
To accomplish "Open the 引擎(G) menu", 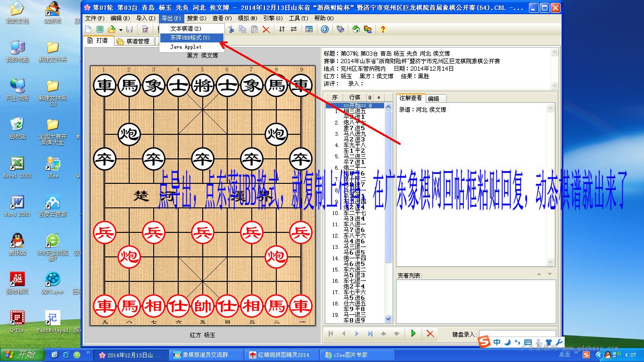I will click(x=273, y=18).
